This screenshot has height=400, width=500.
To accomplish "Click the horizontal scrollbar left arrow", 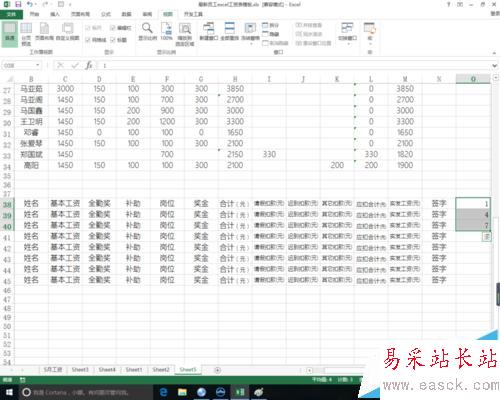I will [x=309, y=370].
